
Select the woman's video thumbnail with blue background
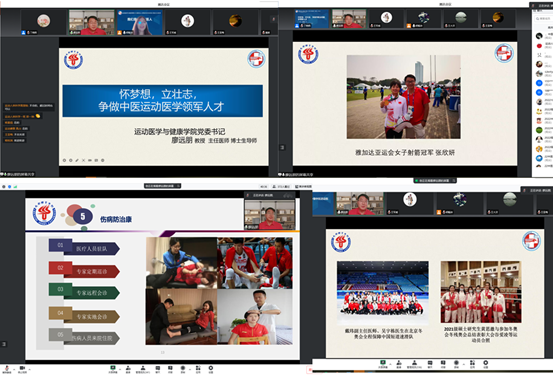tap(140, 22)
